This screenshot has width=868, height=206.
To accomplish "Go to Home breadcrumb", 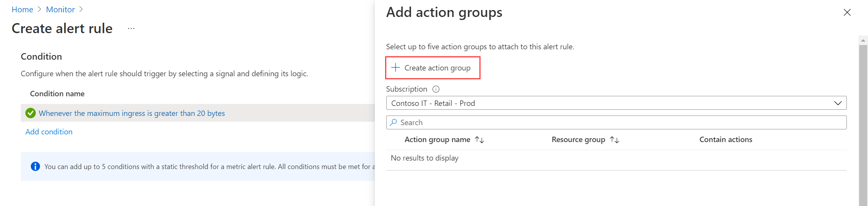I will pos(22,10).
